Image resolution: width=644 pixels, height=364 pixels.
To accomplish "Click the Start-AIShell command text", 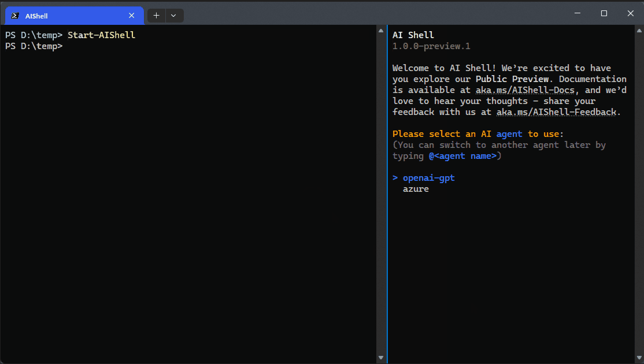I will [x=101, y=35].
